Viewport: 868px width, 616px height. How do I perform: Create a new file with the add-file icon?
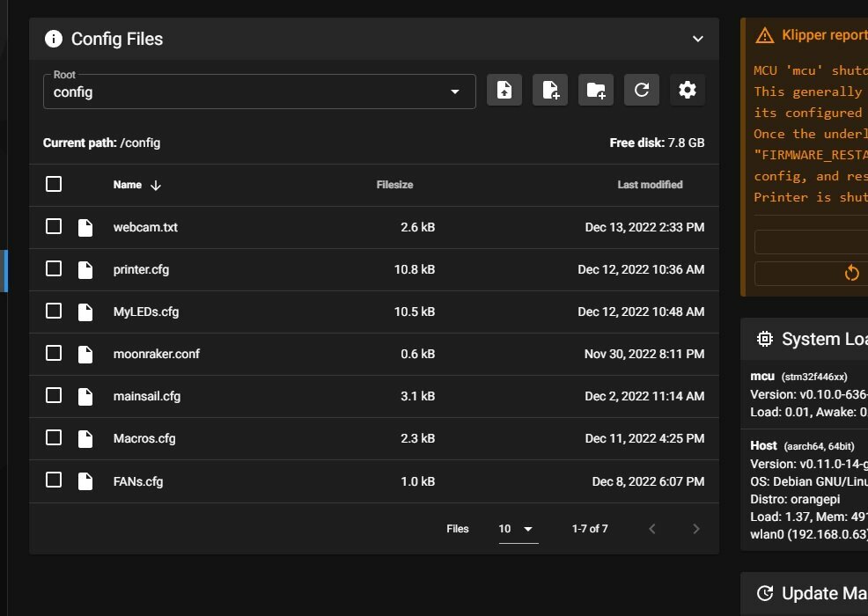(549, 90)
